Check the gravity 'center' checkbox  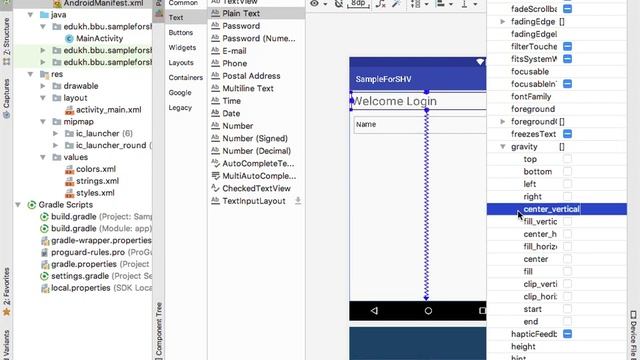567,259
